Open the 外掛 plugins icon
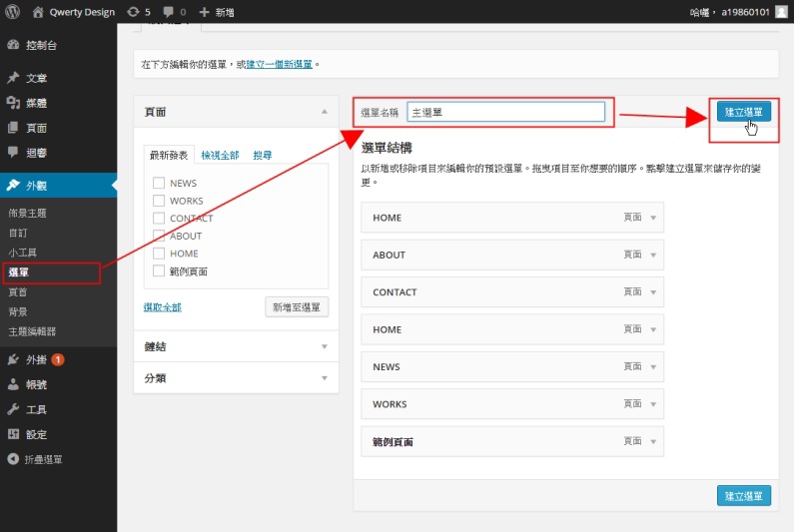The width and height of the screenshot is (794, 532). pyautogui.click(x=13, y=359)
